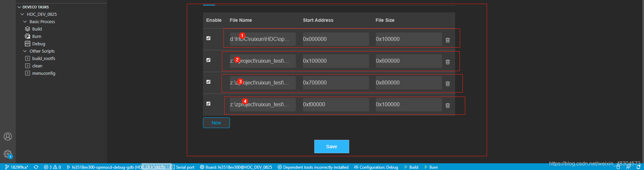644x170 pixels.
Task: Click the File Size column header
Action: [x=385, y=20]
